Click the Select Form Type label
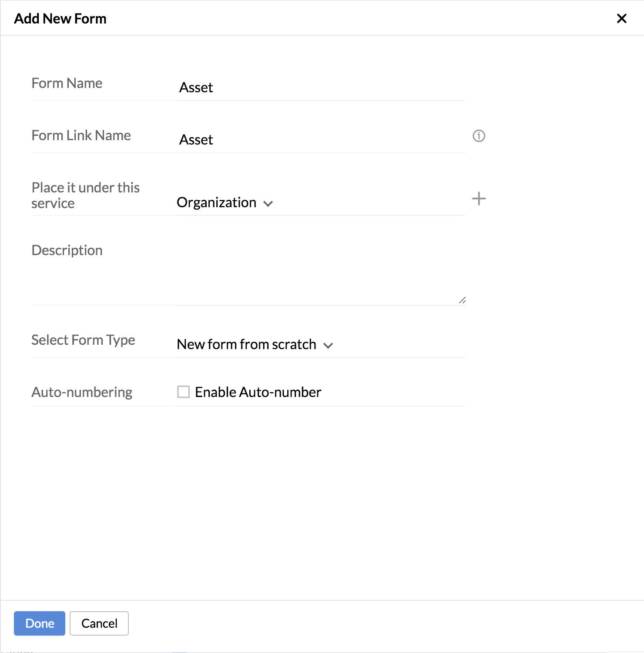 83,340
